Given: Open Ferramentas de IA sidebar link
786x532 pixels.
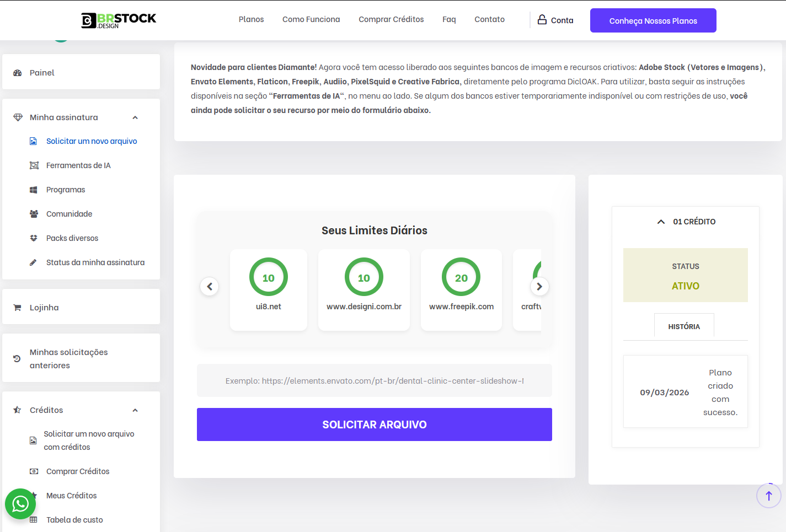Looking at the screenshot, I should 78,165.
